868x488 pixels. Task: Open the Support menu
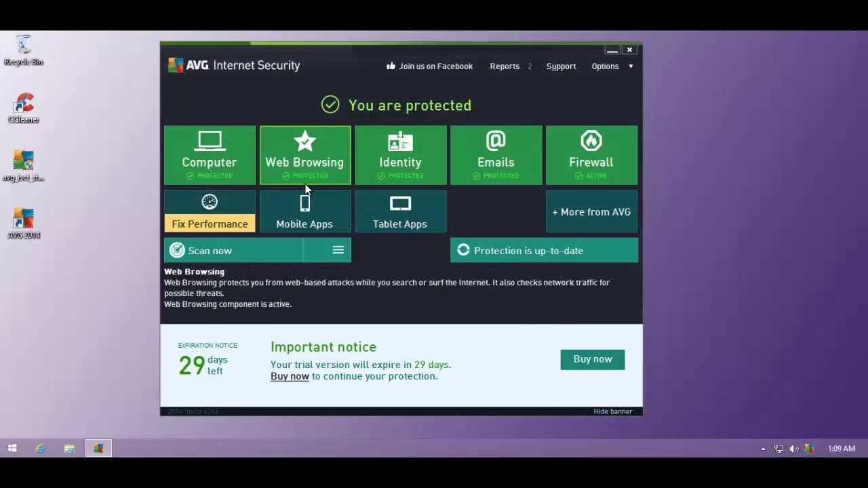coord(561,66)
